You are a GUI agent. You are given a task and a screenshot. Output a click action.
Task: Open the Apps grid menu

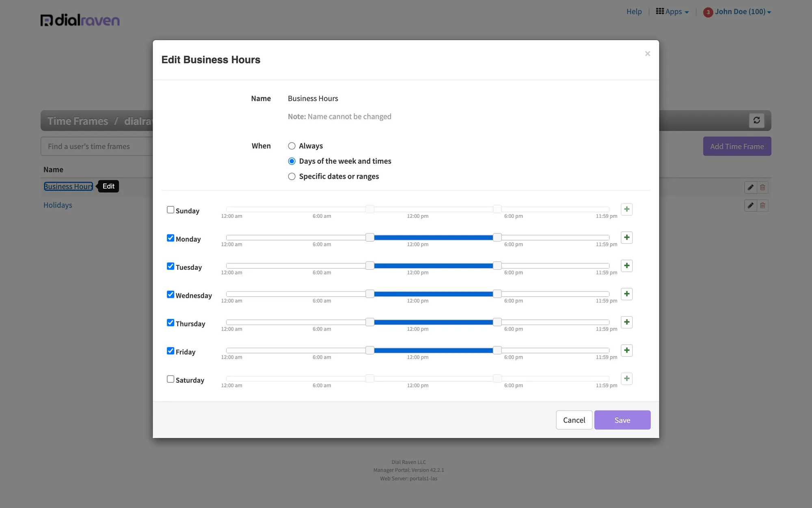coord(672,12)
